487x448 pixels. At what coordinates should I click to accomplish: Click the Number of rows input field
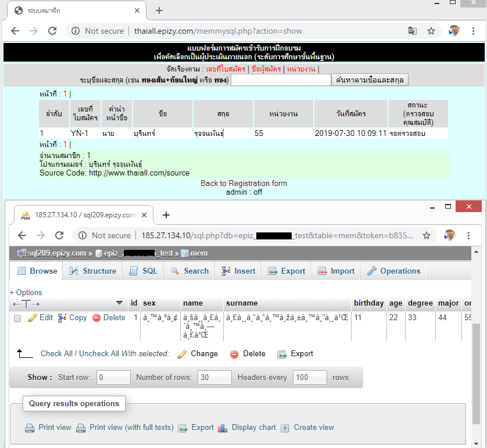pyautogui.click(x=214, y=377)
